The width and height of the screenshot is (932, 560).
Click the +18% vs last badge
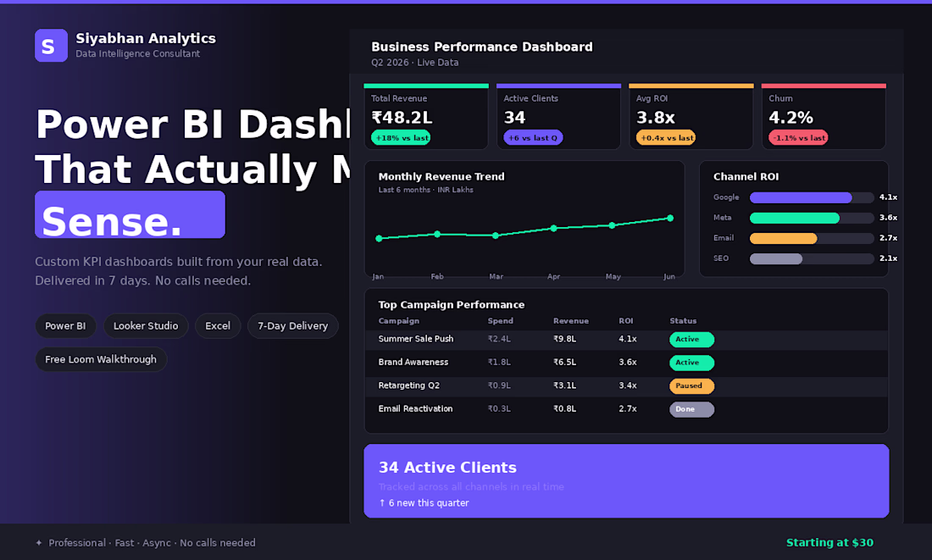click(x=402, y=137)
